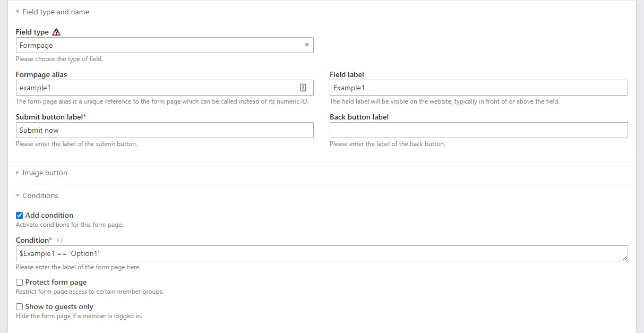This screenshot has height=333, width=644.
Task: Click the warning icon beside Field type
Action: [56, 32]
